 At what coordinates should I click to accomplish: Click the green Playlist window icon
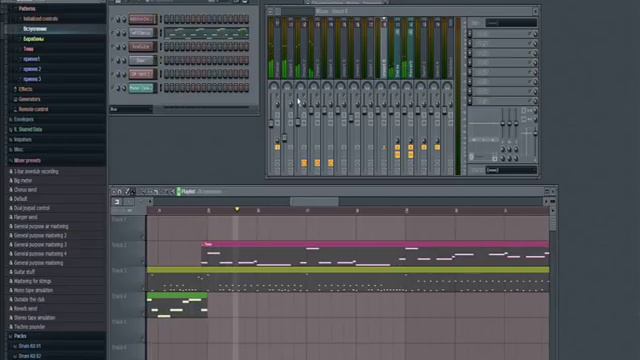[x=179, y=191]
